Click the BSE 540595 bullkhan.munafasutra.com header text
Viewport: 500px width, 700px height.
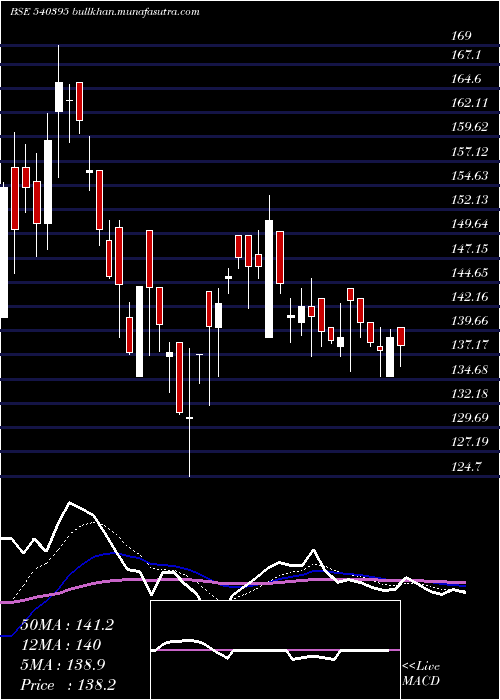[x=104, y=12]
